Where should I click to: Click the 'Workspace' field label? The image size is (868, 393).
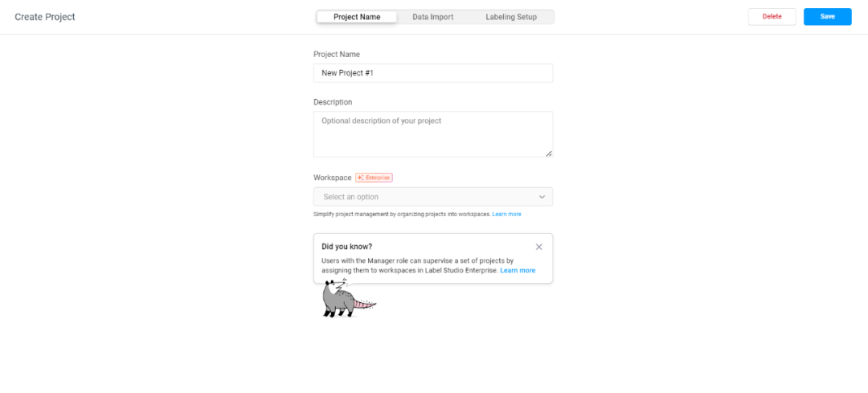click(x=332, y=178)
